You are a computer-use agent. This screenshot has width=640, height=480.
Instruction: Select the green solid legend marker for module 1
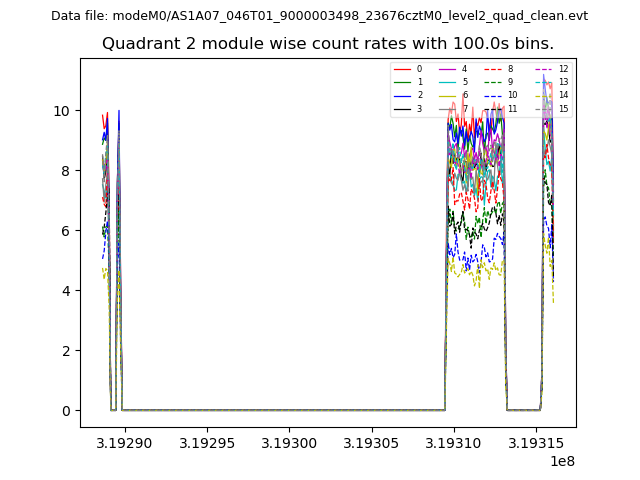pos(402,82)
